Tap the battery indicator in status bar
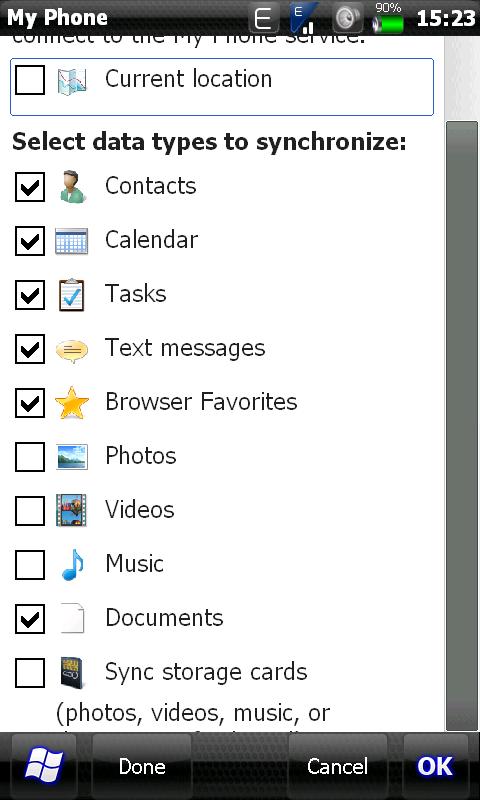The image size is (480, 800). [388, 18]
